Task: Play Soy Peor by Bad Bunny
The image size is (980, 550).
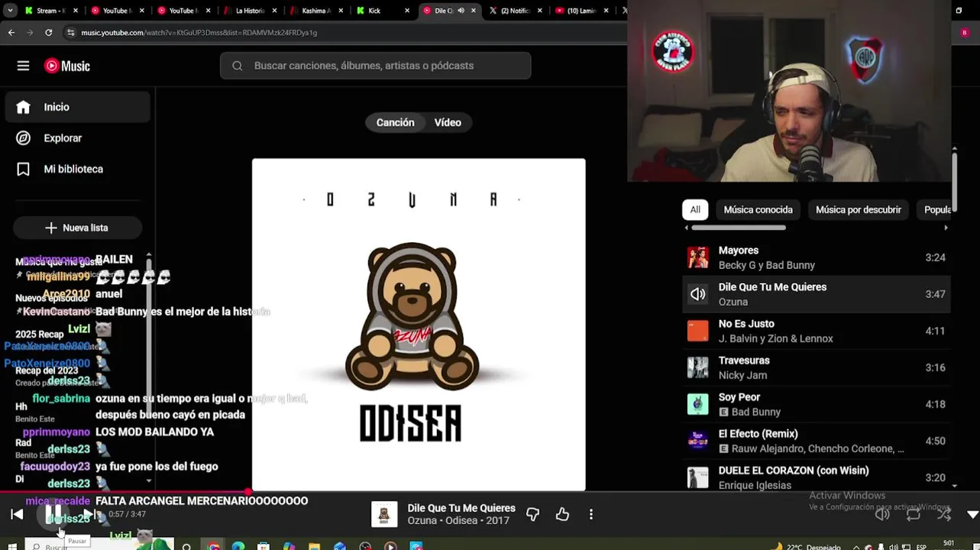Action: [816, 404]
